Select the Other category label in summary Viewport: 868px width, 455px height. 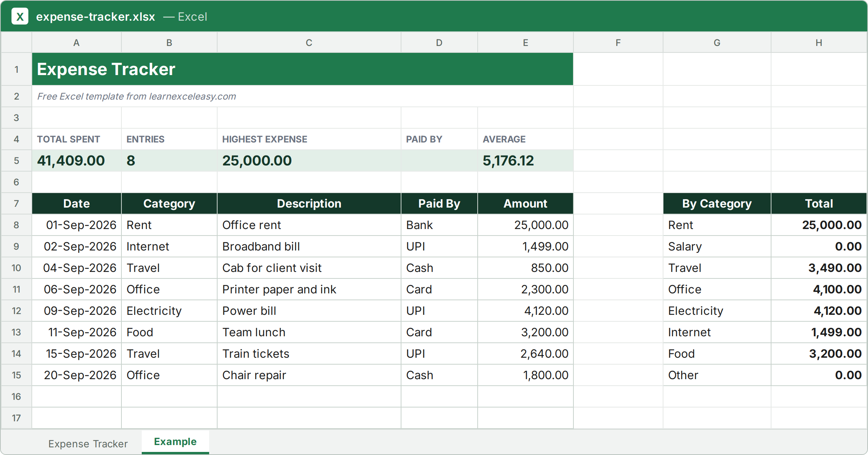point(717,375)
